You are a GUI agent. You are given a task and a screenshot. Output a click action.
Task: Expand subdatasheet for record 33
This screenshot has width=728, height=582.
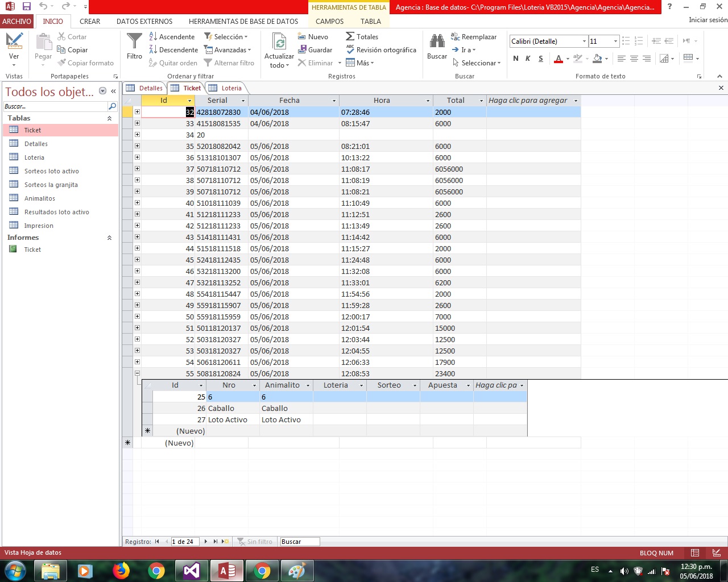pos(137,123)
